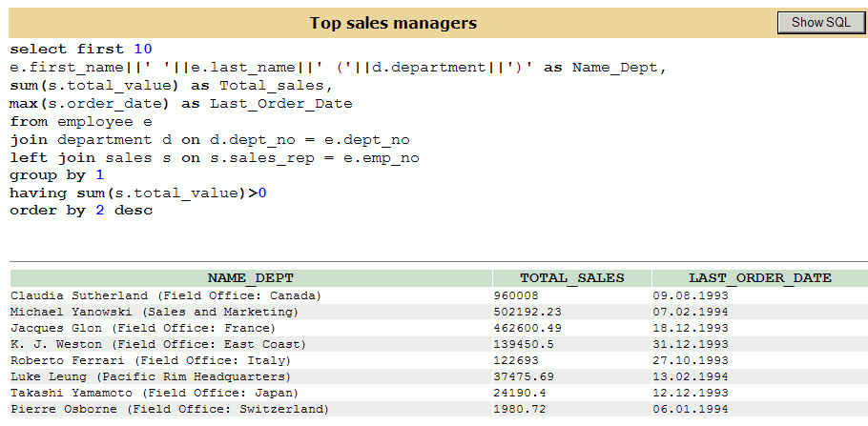The height and width of the screenshot is (426, 868).
Task: Click the Luke Leung name cell
Action: (x=251, y=376)
